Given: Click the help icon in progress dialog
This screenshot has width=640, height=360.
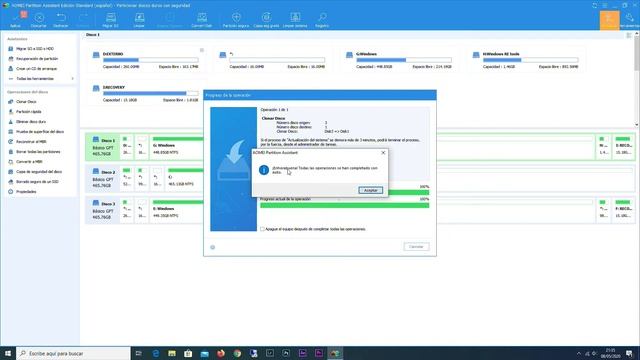Looking at the screenshot, I should [x=213, y=247].
